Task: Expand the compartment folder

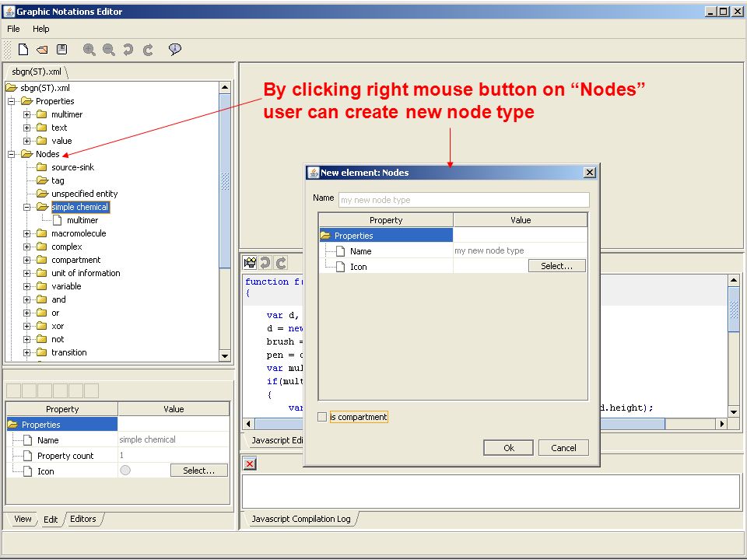Action: tap(26, 260)
